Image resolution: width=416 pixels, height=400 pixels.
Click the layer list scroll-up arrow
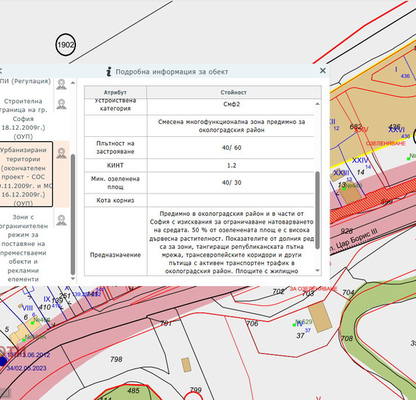(x=73, y=82)
